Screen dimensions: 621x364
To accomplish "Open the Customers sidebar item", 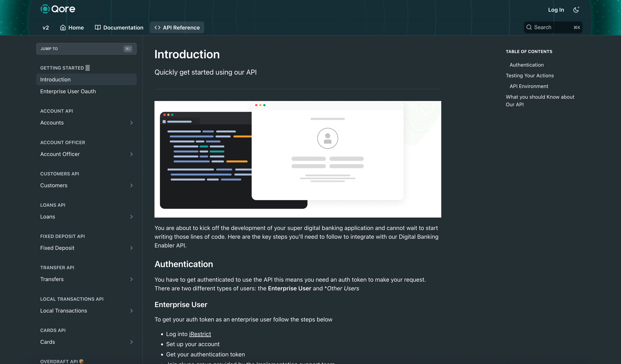I will point(86,185).
